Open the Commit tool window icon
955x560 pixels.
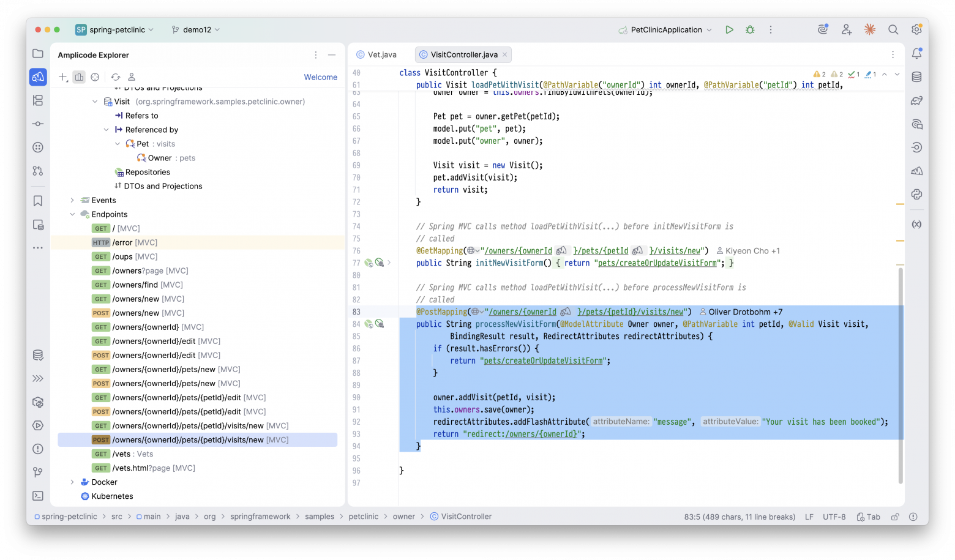(x=38, y=124)
